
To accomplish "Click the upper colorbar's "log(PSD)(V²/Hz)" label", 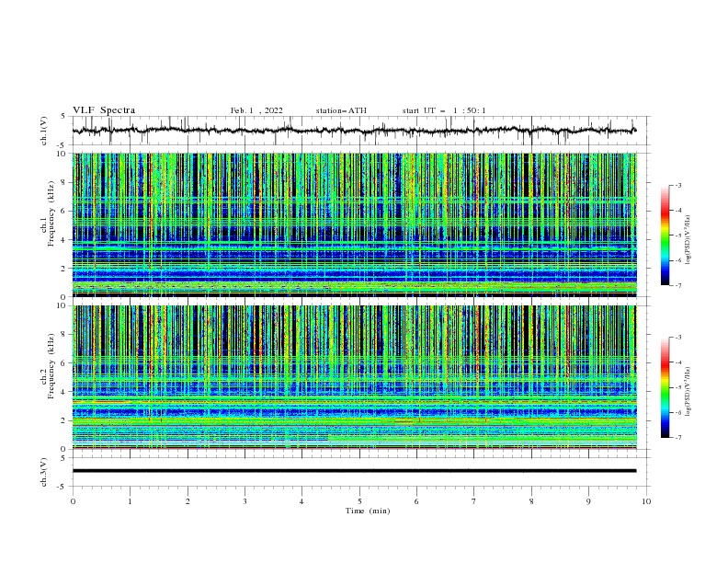I will click(x=688, y=240).
